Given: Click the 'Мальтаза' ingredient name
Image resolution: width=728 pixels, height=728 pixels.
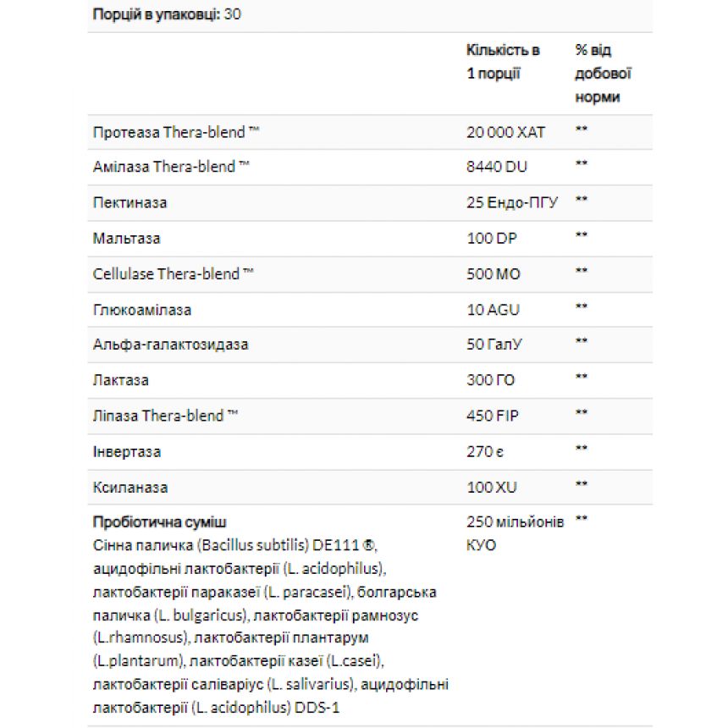Looking at the screenshot, I should (x=126, y=239).
